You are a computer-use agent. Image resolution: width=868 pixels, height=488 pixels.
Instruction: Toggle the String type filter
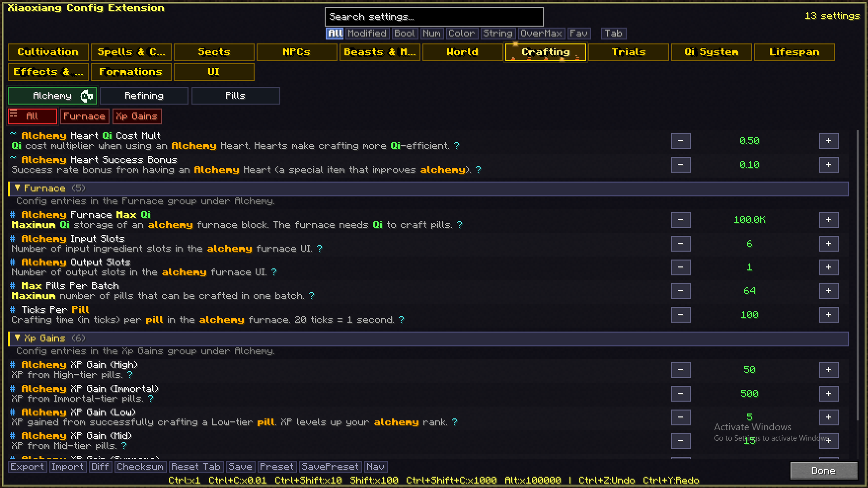pos(498,34)
